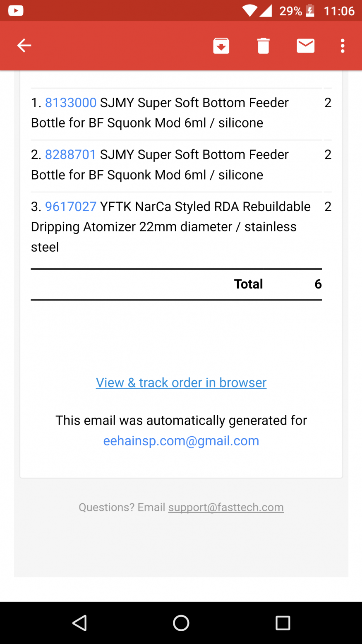Tap the back arrow in toolbar
The width and height of the screenshot is (362, 644).
click(24, 46)
